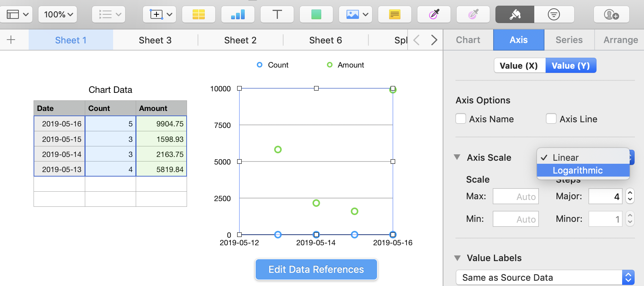Click the Shape toolbar icon
This screenshot has width=644, height=286.
[x=316, y=15]
